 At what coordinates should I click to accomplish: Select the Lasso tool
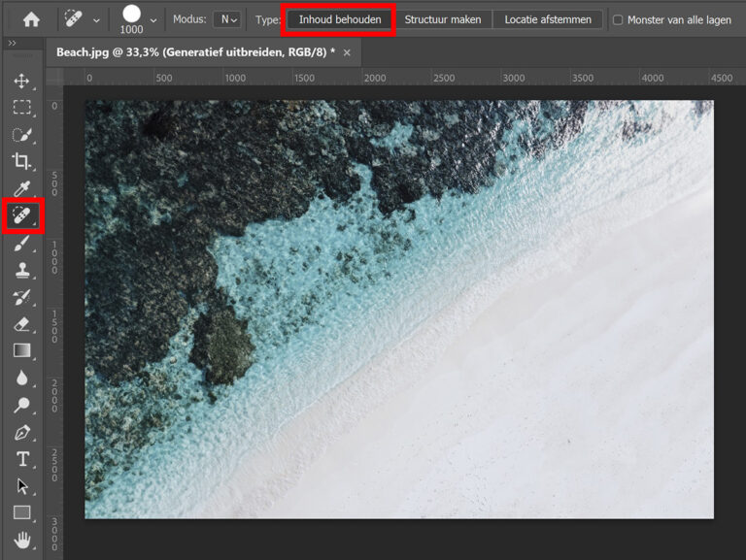(21, 135)
